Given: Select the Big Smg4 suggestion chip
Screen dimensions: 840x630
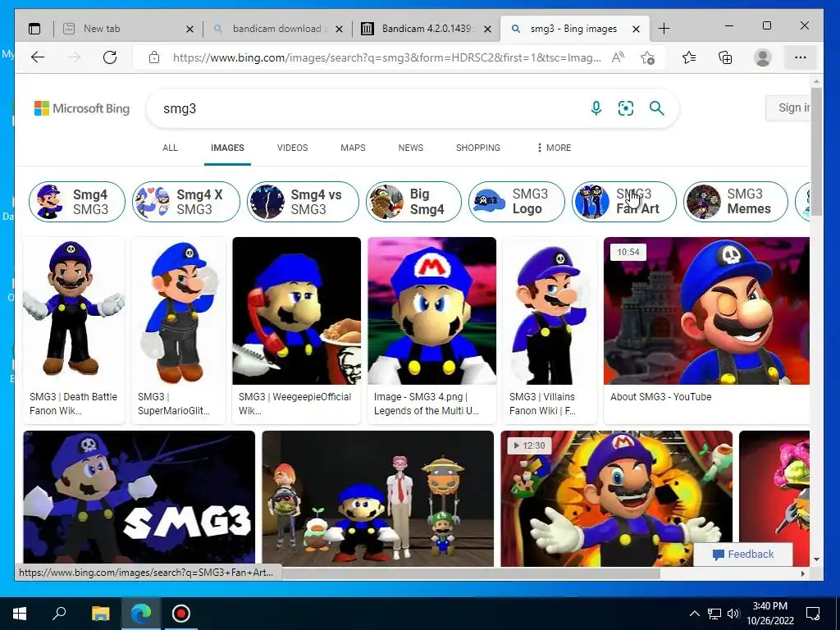Looking at the screenshot, I should tap(413, 202).
